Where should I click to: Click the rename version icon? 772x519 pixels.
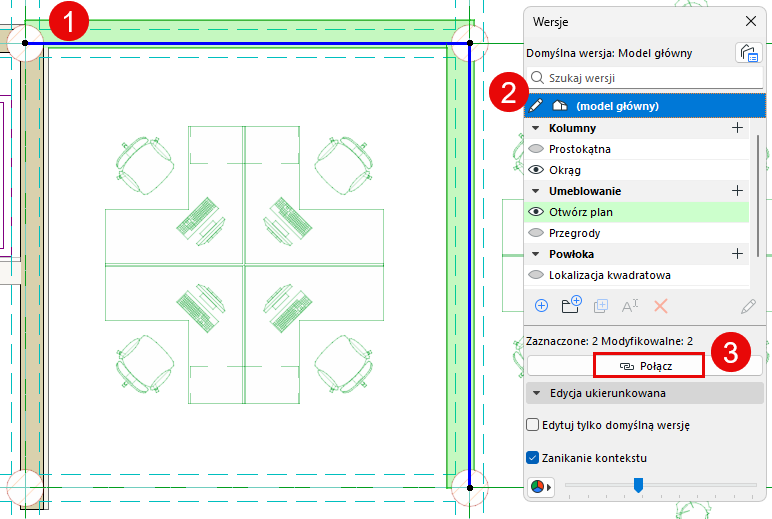[630, 306]
